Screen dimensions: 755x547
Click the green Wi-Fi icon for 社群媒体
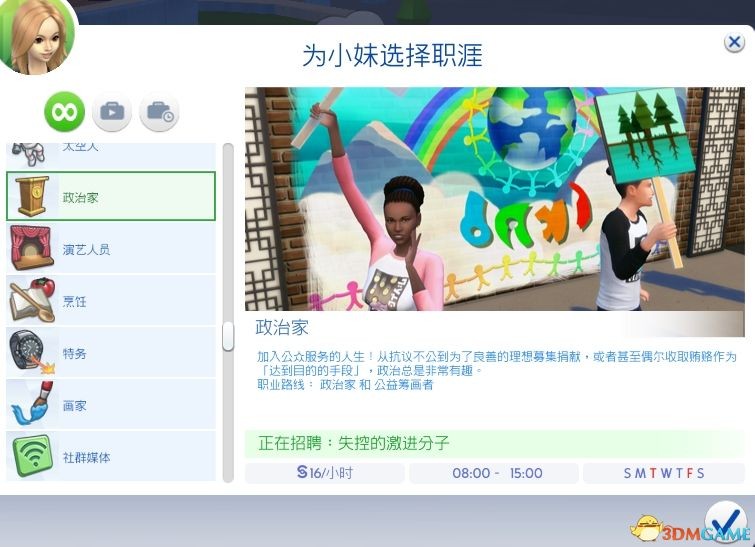click(31, 456)
